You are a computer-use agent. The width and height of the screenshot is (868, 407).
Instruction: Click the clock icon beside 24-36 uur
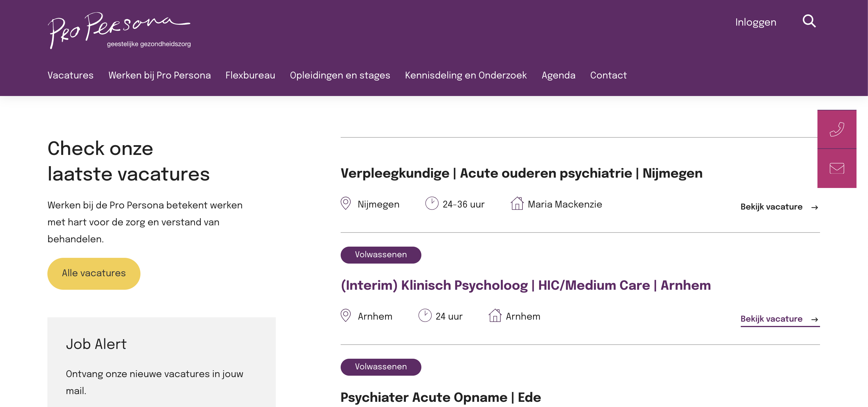tap(432, 203)
